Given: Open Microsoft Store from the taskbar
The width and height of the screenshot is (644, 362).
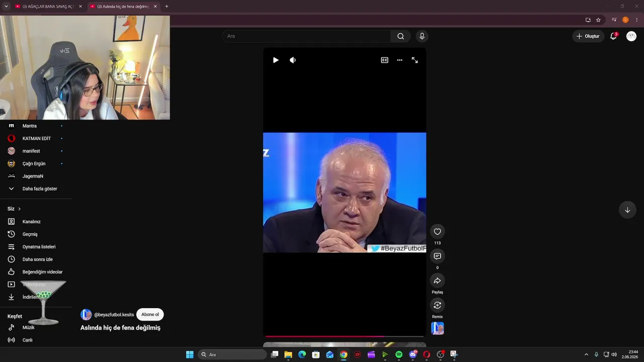Looking at the screenshot, I should pyautogui.click(x=316, y=354).
